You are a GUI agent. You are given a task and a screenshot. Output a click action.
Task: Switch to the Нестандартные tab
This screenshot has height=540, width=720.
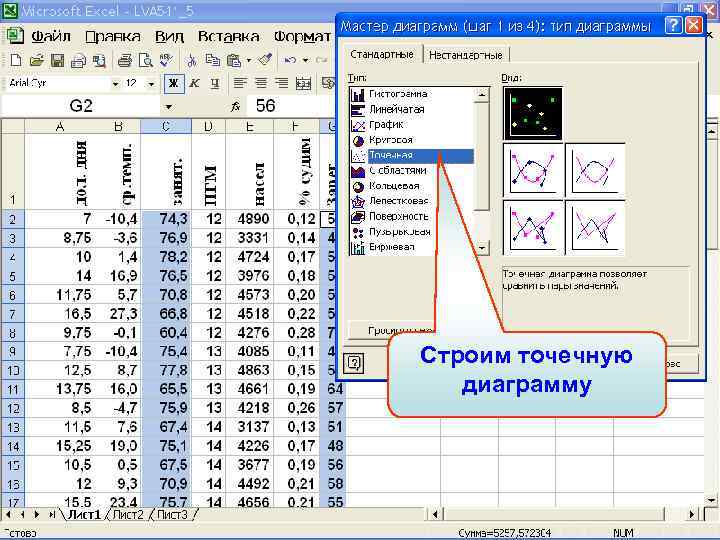(466, 55)
